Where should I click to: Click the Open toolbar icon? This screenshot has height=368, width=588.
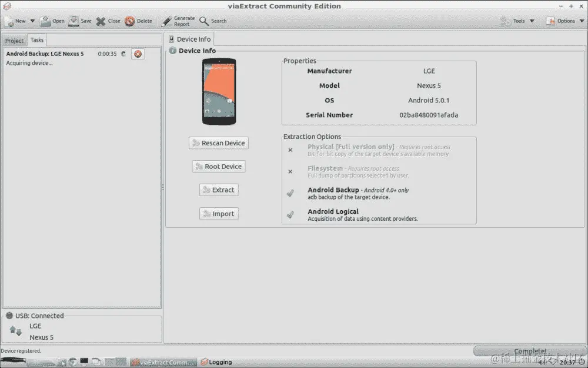point(45,21)
